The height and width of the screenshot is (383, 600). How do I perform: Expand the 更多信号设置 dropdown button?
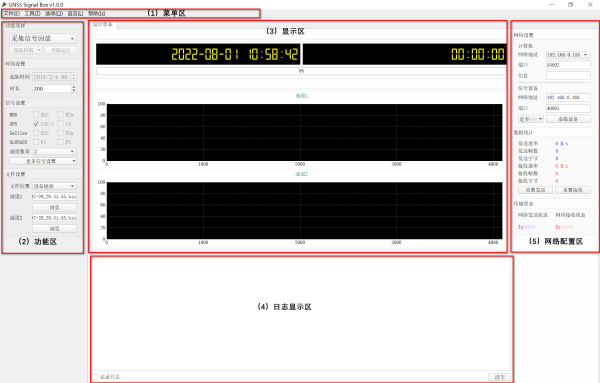pyautogui.click(x=43, y=161)
